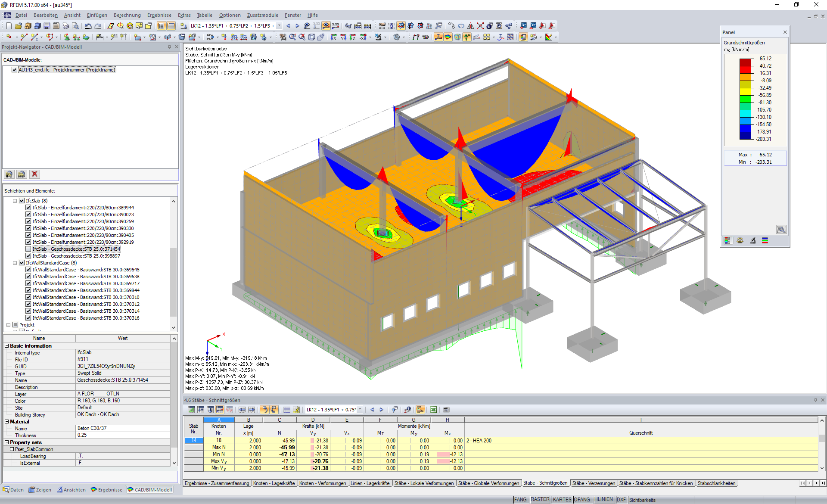Image resolution: width=827 pixels, height=504 pixels.
Task: Uncheck the AU143_end.ifc model checkbox
Action: [x=14, y=69]
